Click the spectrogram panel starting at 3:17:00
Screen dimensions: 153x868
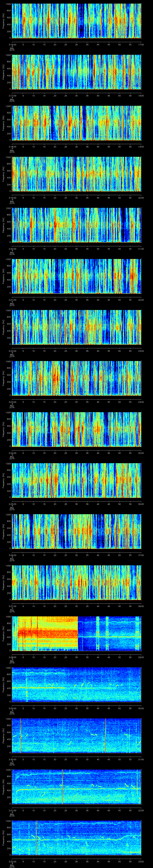pyautogui.click(x=76, y=72)
